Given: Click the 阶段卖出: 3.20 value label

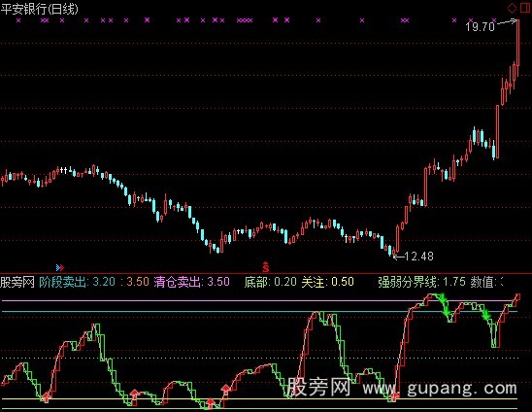Looking at the screenshot, I should point(77,282).
